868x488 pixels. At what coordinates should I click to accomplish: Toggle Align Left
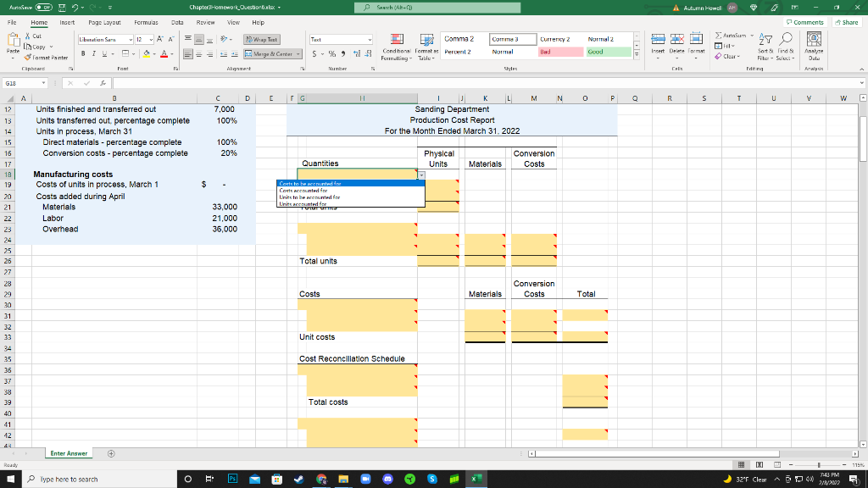188,53
